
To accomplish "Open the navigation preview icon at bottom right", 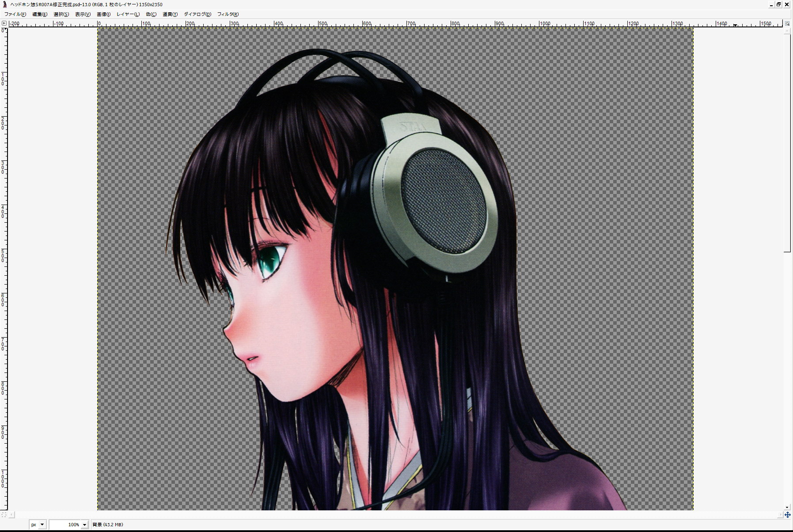I will (x=788, y=514).
